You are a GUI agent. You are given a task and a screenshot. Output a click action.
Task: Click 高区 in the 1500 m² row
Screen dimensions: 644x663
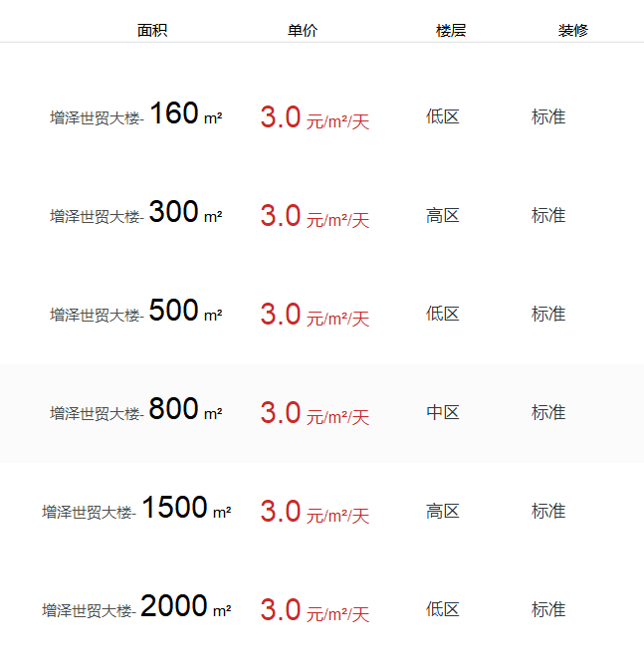tap(443, 511)
